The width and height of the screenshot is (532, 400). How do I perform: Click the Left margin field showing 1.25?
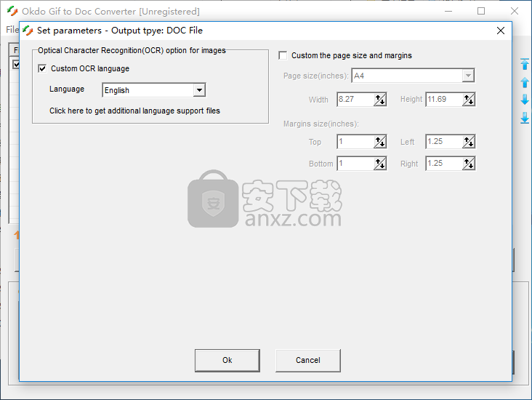pos(444,142)
